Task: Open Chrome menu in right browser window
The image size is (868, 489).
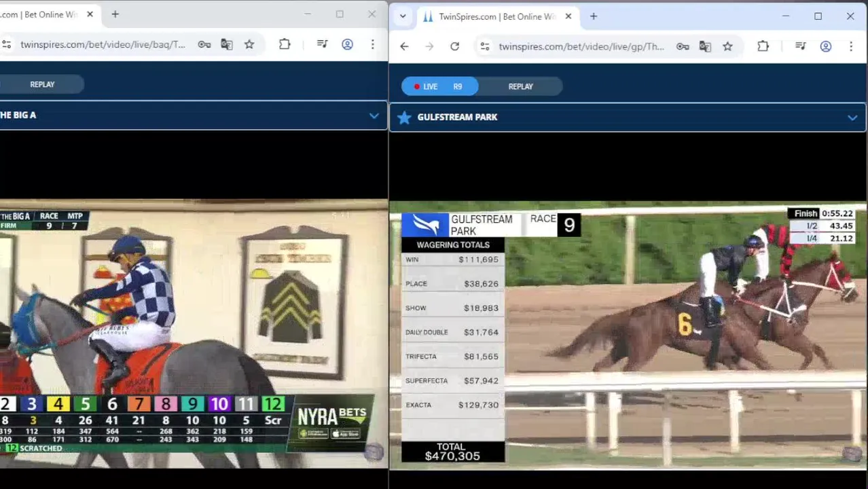Action: 850,46
